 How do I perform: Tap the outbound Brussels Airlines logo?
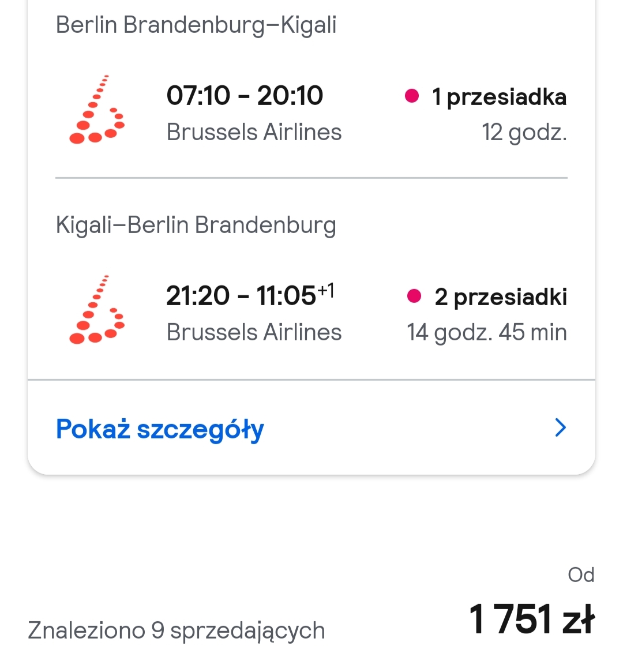pyautogui.click(x=97, y=109)
